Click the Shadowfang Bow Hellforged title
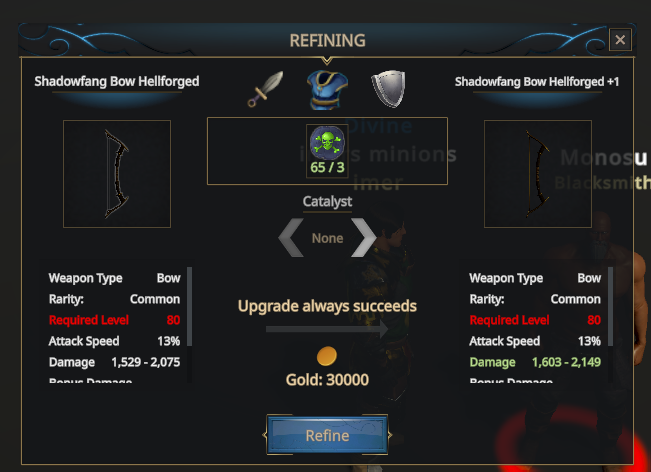 [x=117, y=81]
